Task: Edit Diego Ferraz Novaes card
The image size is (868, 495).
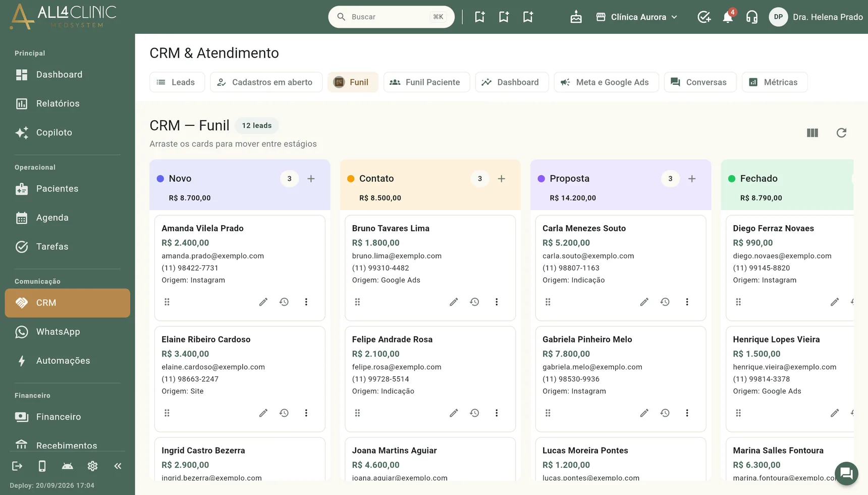Action: coord(835,302)
